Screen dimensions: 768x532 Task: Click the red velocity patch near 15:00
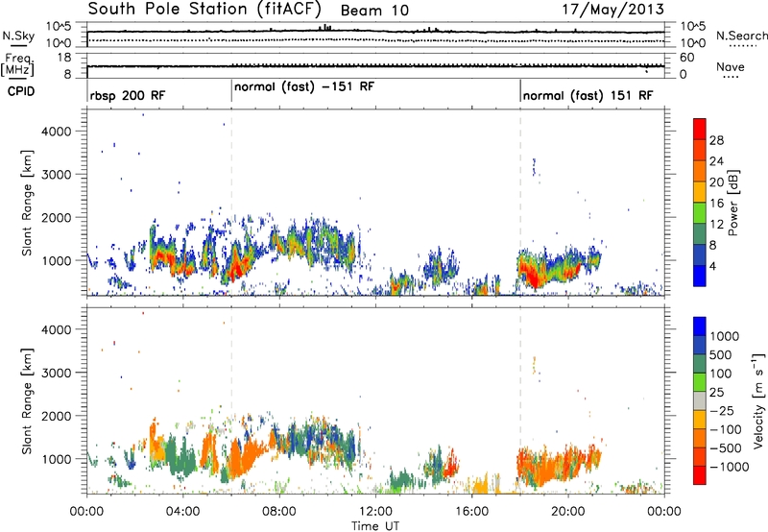click(450, 467)
